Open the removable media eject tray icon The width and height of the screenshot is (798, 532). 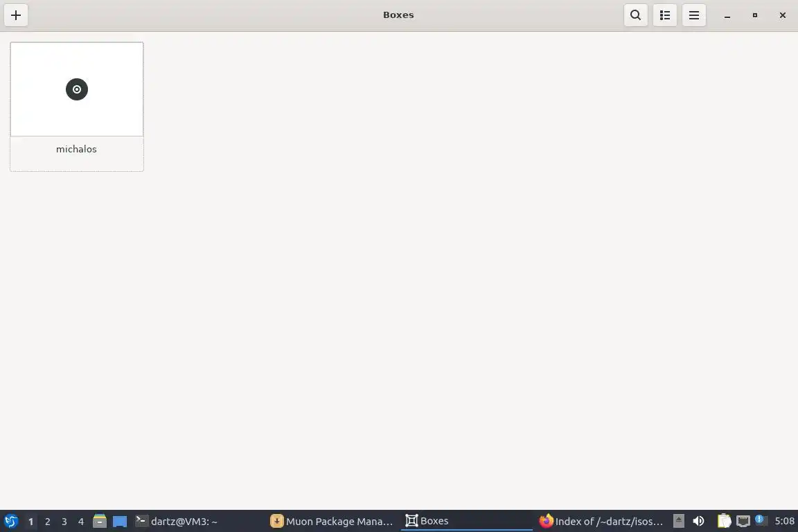pyautogui.click(x=678, y=521)
